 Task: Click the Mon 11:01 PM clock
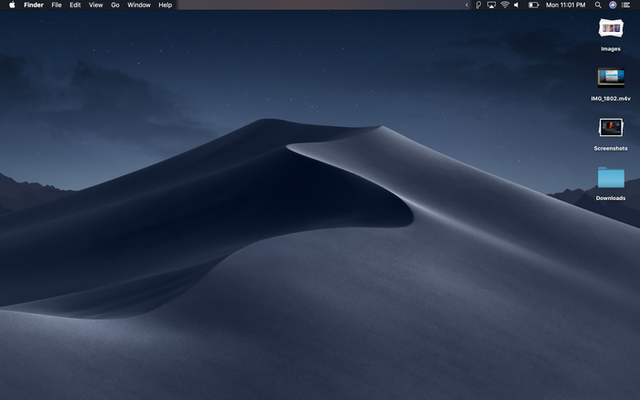pos(565,5)
